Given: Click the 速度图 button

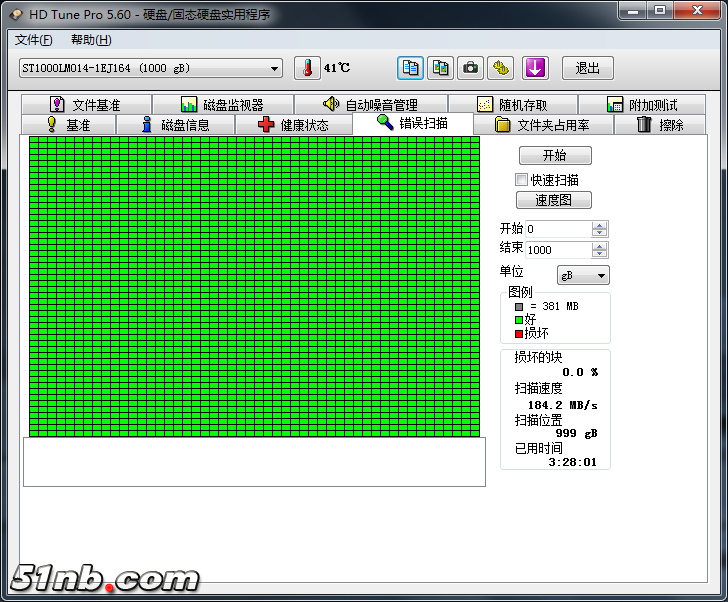Looking at the screenshot, I should (x=555, y=200).
